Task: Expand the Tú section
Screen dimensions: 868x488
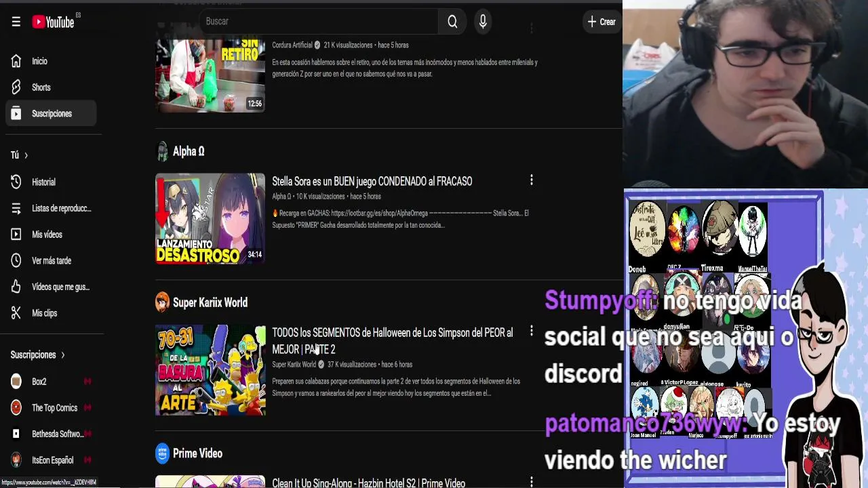Action: click(x=19, y=155)
